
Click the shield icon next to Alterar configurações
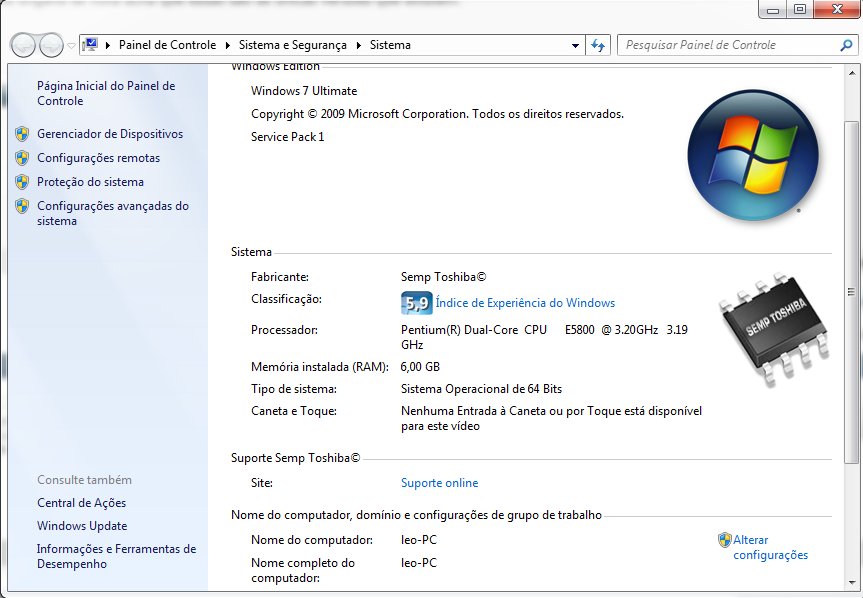pyautogui.click(x=725, y=540)
